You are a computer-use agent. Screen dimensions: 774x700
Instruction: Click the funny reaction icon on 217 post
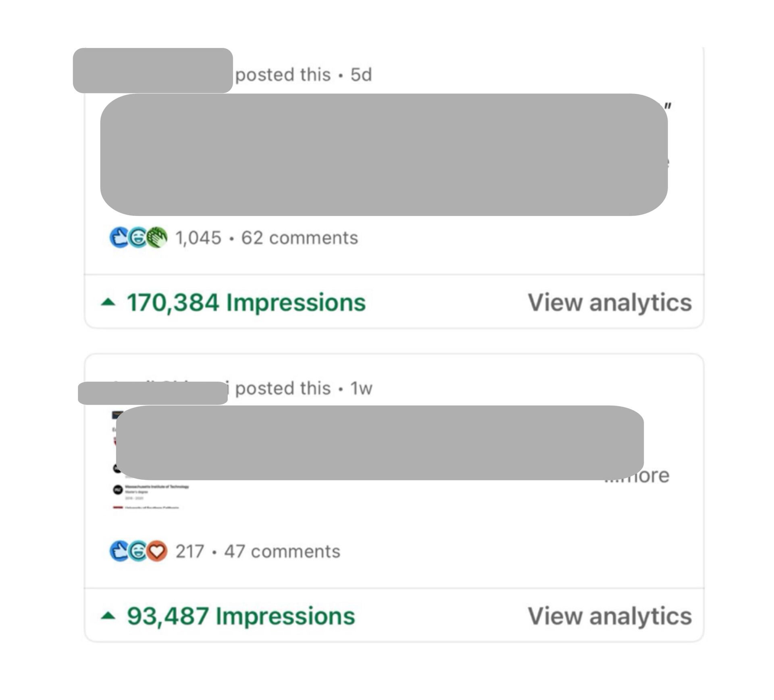click(138, 551)
